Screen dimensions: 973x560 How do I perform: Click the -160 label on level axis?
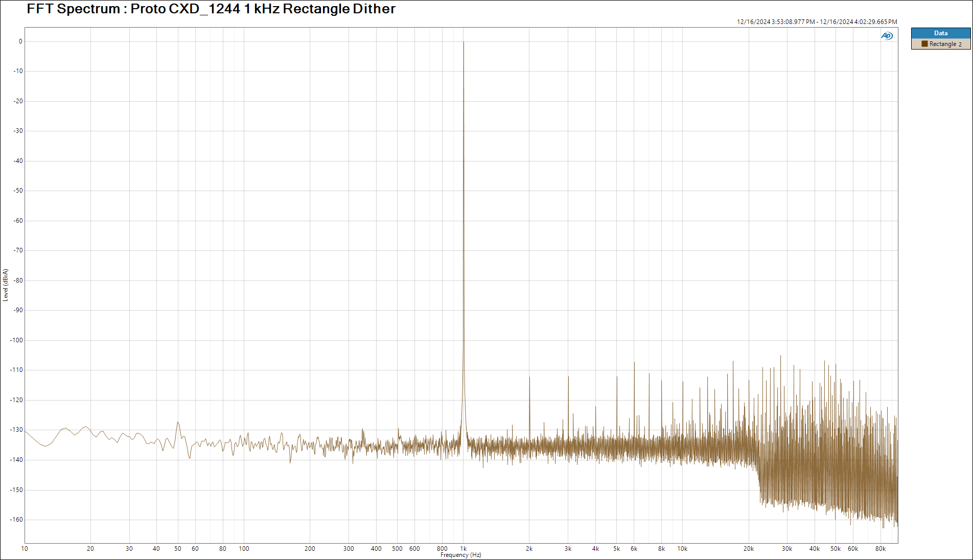17,520
